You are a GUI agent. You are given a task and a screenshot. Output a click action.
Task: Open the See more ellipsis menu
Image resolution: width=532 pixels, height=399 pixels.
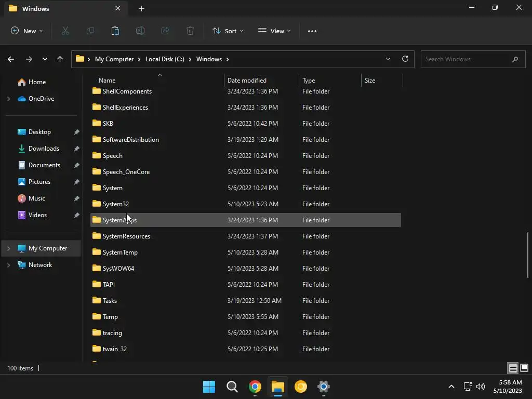click(x=312, y=31)
